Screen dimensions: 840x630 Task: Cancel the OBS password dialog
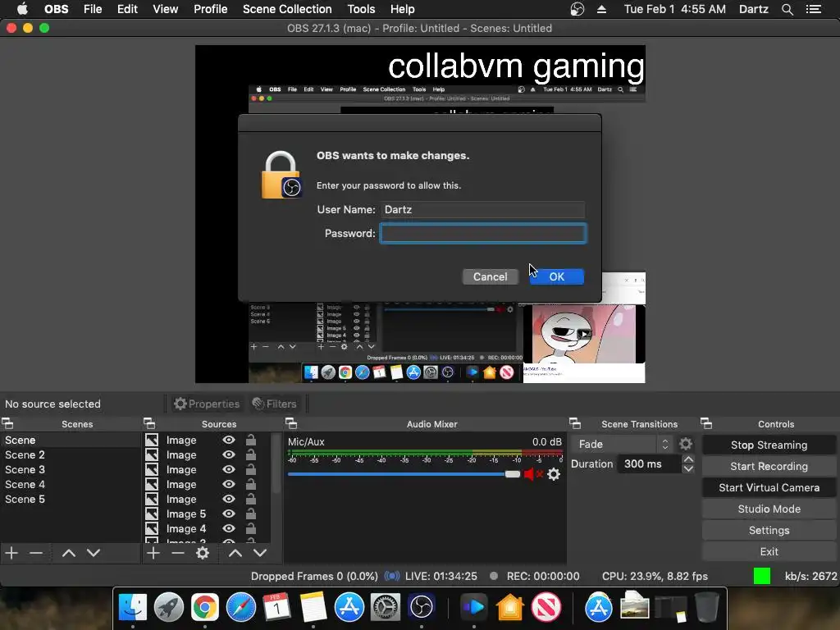point(491,276)
